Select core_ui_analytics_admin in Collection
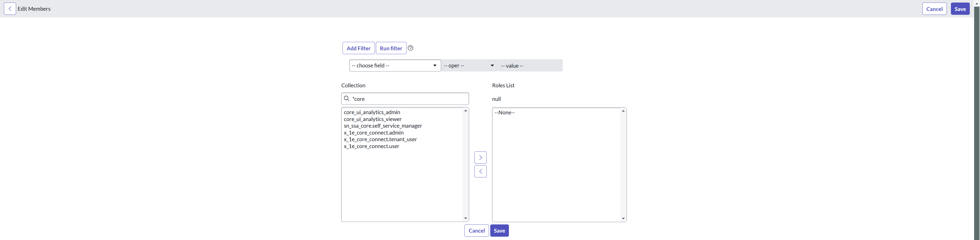980x240 pixels. click(372, 112)
